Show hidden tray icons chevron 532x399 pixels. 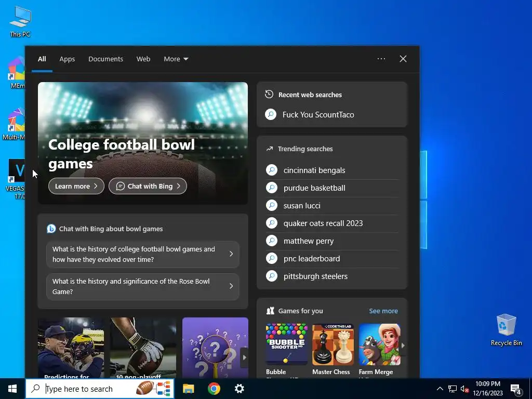pos(440,389)
